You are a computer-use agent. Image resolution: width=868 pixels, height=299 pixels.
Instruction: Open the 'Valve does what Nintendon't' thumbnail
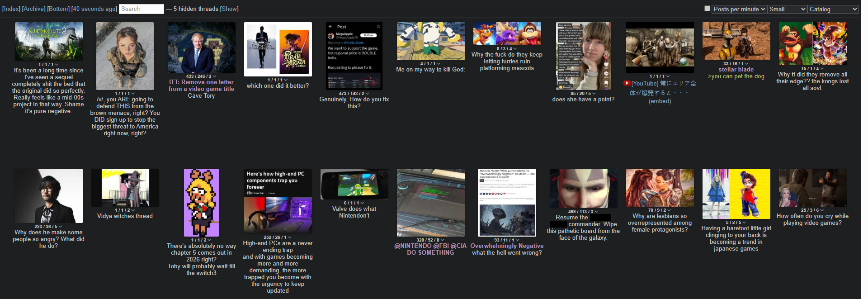pos(354,184)
